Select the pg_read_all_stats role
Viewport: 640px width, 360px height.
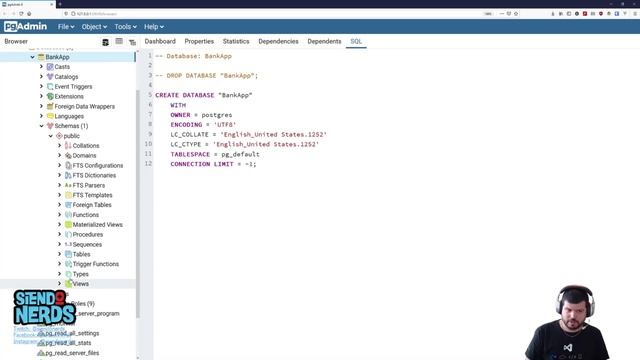coord(68,343)
